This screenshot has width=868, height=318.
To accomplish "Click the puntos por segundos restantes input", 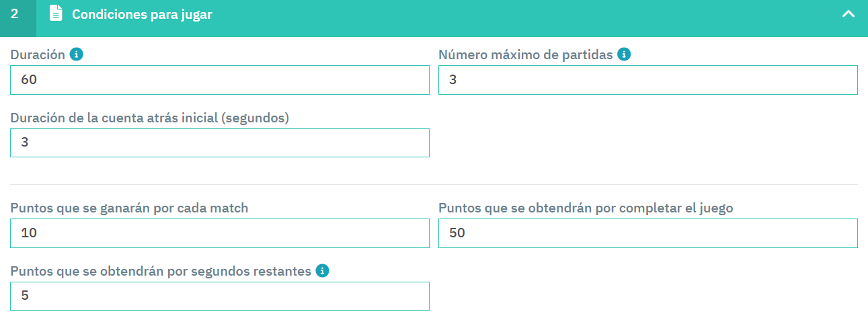I will 220,296.
